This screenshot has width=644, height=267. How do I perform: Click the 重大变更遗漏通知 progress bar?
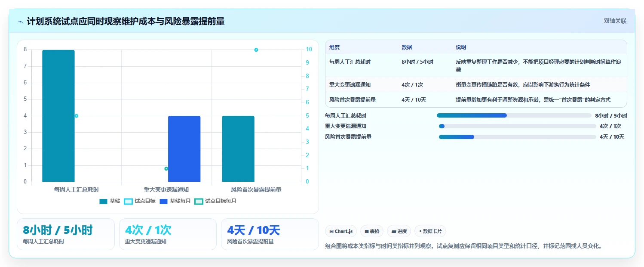point(518,126)
